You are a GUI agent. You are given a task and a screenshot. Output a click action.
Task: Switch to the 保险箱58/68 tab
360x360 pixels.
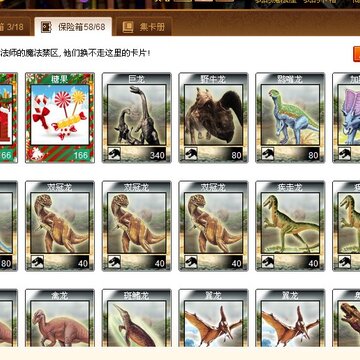[x=73, y=27]
